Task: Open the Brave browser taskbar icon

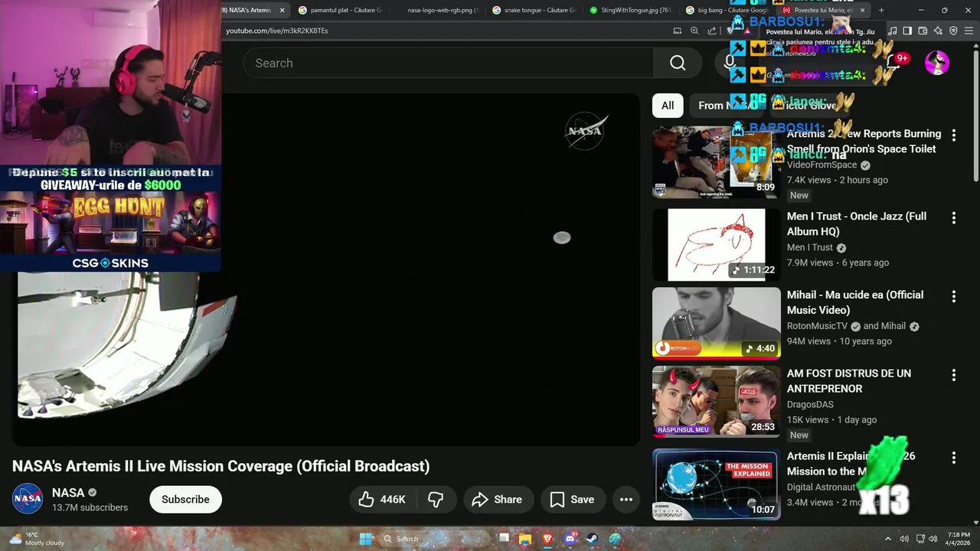Action: tap(547, 539)
